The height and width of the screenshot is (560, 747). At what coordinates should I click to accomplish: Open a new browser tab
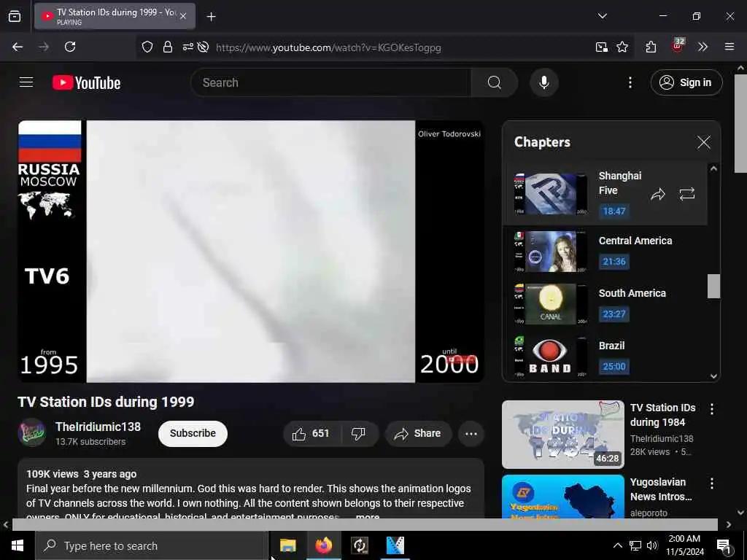pos(211,17)
